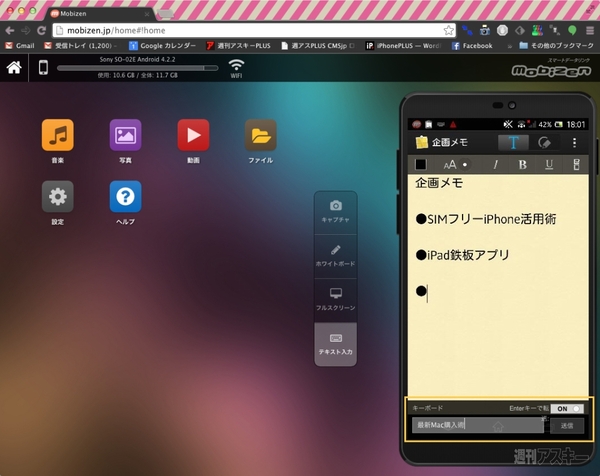Open the memo app overflow menu
The height and width of the screenshot is (476, 600).
[x=574, y=143]
